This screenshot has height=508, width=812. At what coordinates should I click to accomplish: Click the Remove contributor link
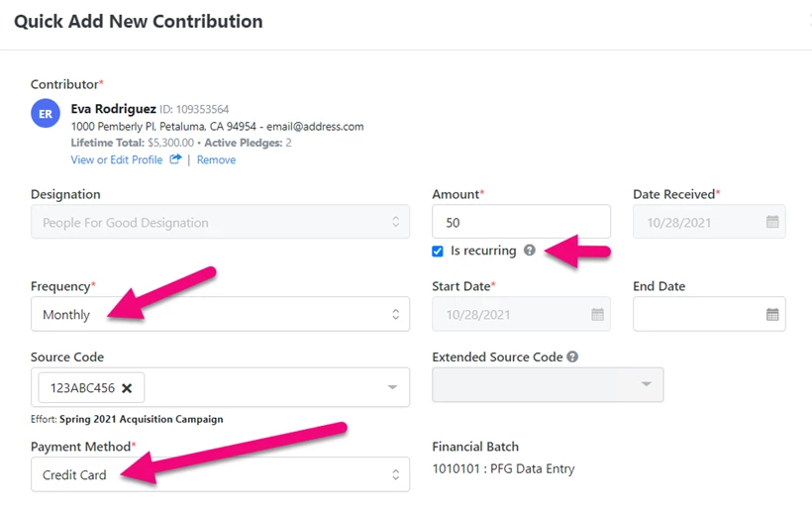216,159
